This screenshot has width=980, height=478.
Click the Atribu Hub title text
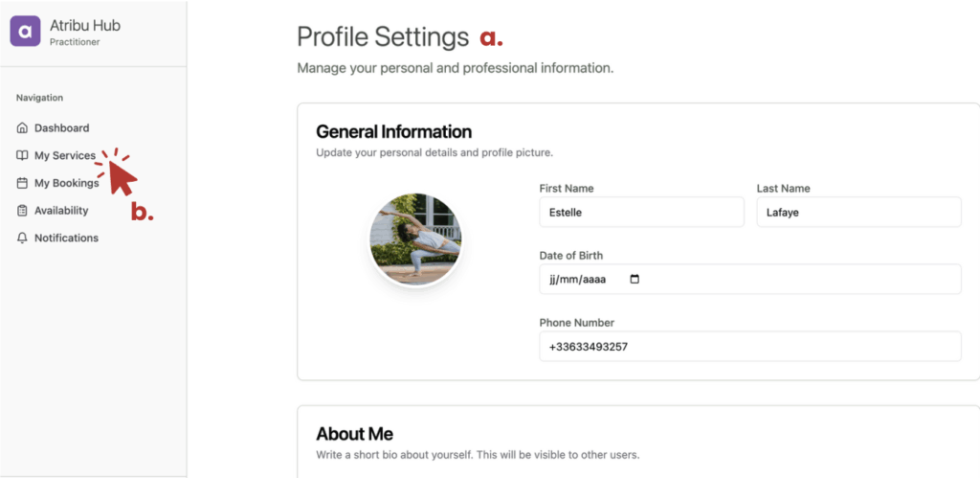click(85, 25)
